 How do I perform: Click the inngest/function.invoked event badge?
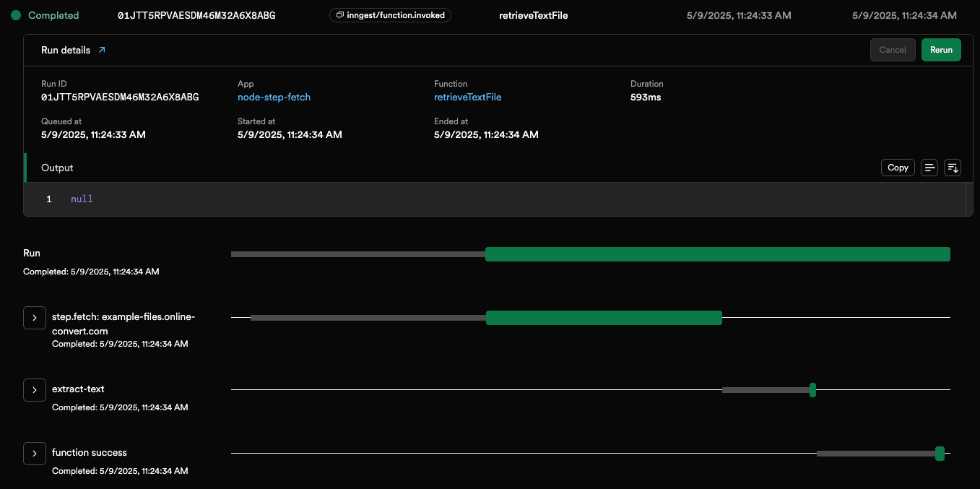tap(390, 14)
